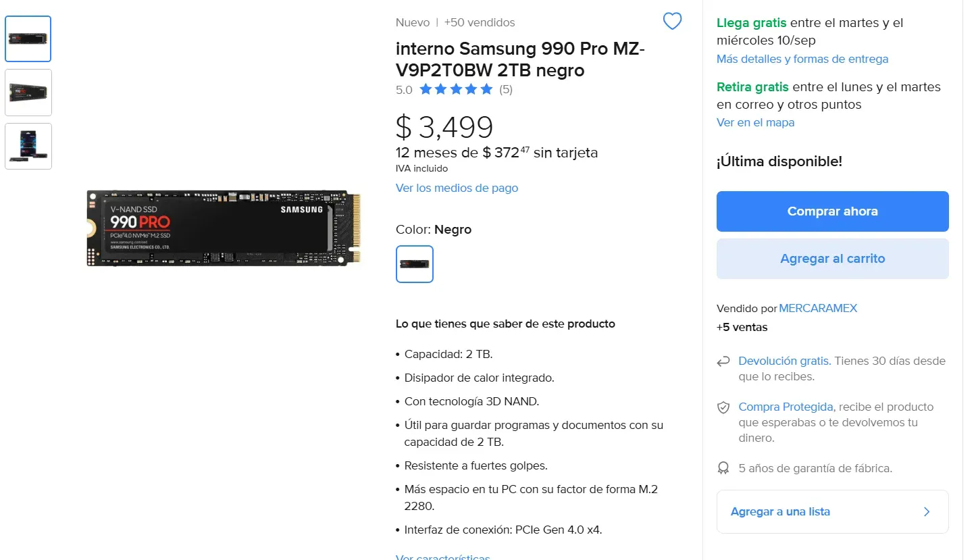This screenshot has height=560, width=976.
Task: Open the Devolución gratis link
Action: coord(784,361)
